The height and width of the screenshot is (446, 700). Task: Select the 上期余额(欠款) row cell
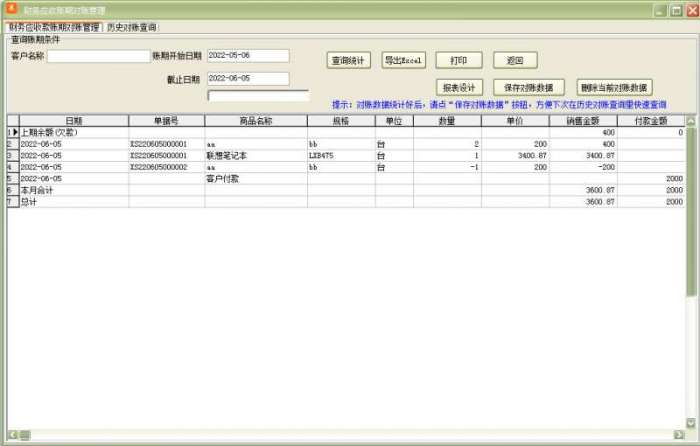click(74, 133)
